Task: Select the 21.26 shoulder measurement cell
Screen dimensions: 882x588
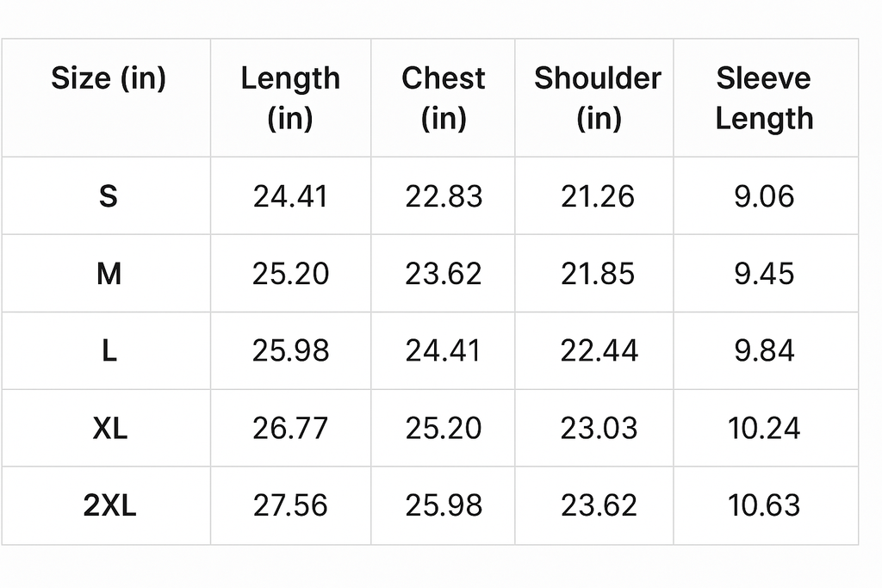Action: 598,196
